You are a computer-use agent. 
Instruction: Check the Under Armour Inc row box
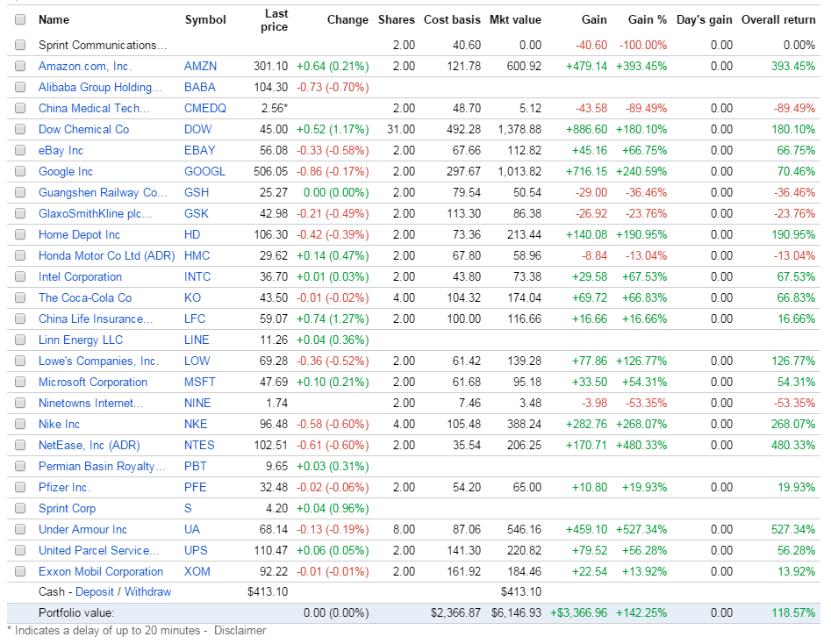click(20, 529)
